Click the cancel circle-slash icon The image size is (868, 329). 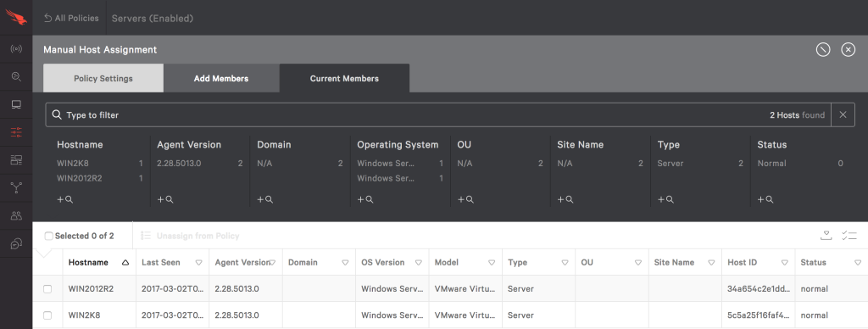click(x=822, y=49)
